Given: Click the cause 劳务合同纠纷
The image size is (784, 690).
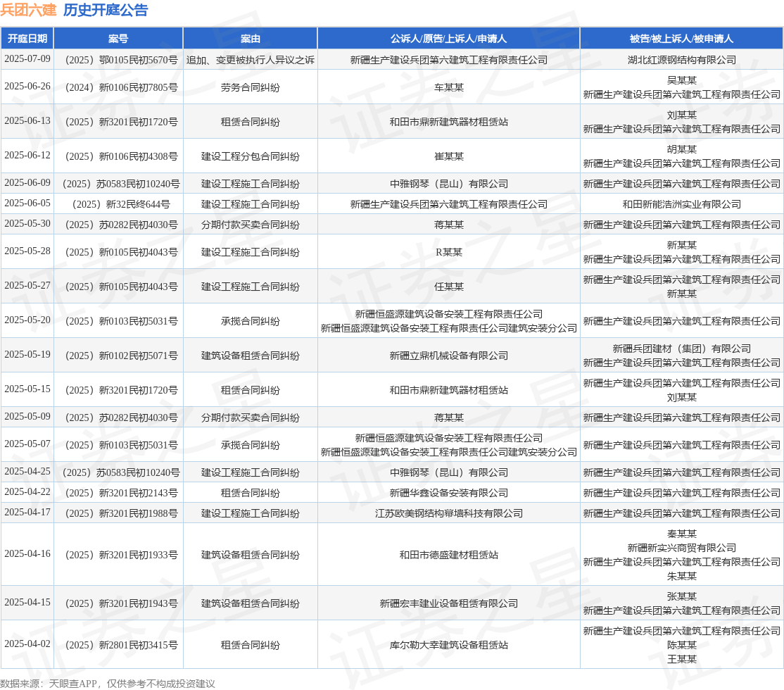Looking at the screenshot, I should tap(250, 87).
